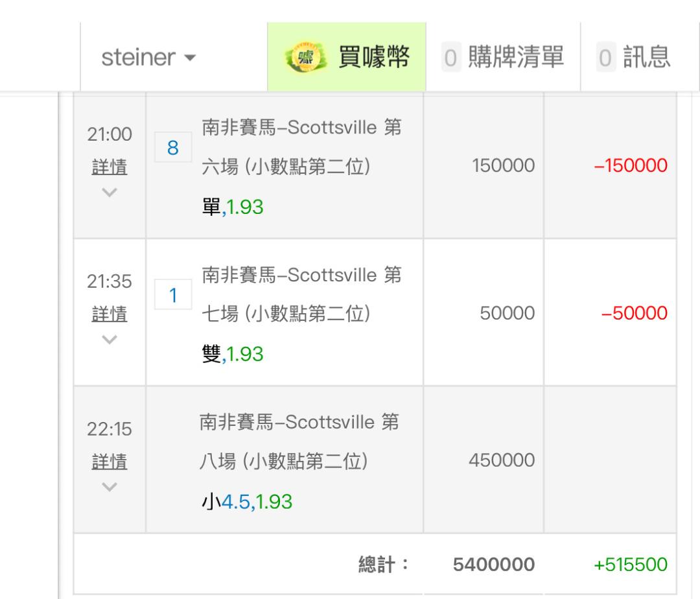This screenshot has width=700, height=599.
Task: Open 詳情 link for the 22:15 race
Action: tap(109, 462)
